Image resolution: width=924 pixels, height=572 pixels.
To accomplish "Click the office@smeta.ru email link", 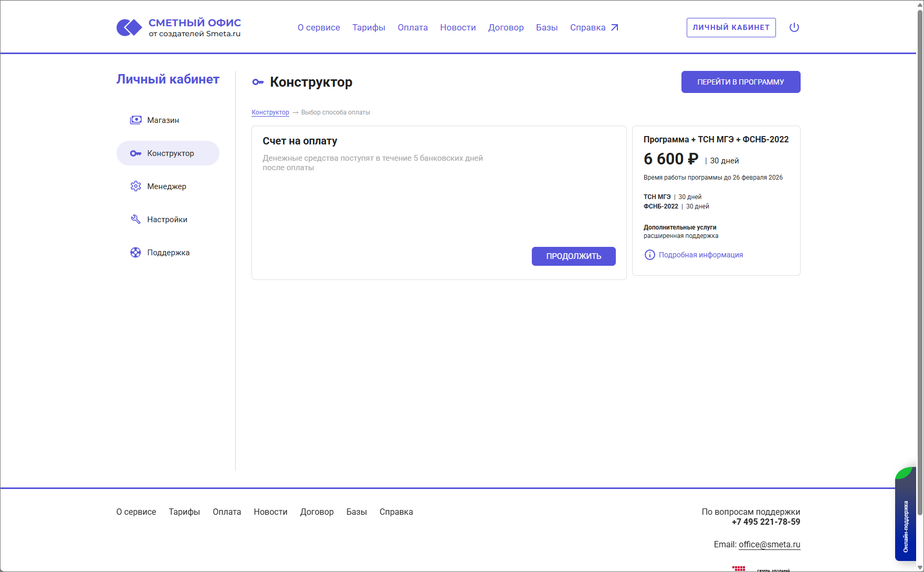I will tap(769, 544).
